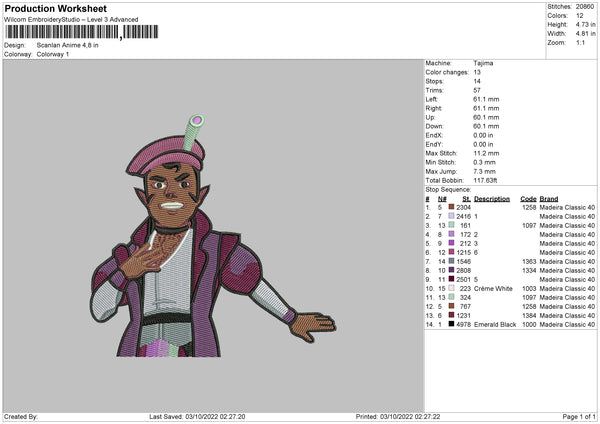Click the brown swatch in stop 12

point(452,306)
